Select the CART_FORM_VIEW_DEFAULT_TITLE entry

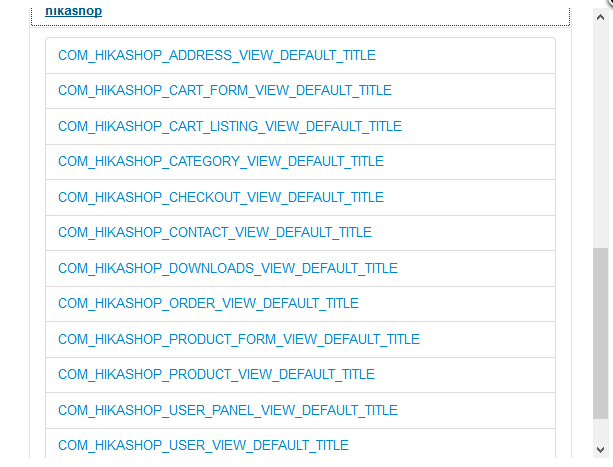[225, 91]
